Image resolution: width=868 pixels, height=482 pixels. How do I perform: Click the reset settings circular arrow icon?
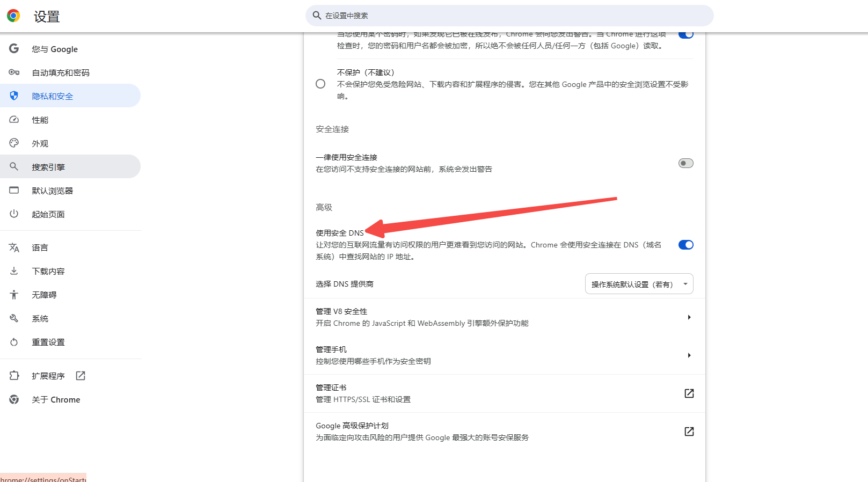[14, 341]
